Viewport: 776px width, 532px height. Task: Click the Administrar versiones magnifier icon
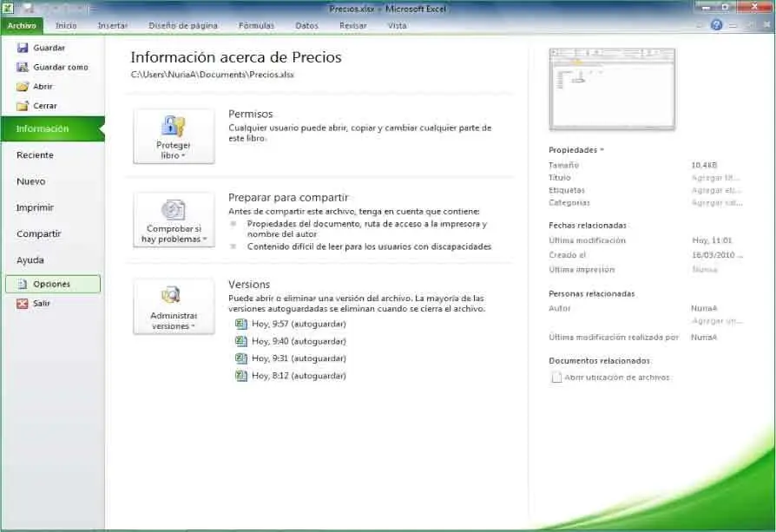(x=171, y=295)
